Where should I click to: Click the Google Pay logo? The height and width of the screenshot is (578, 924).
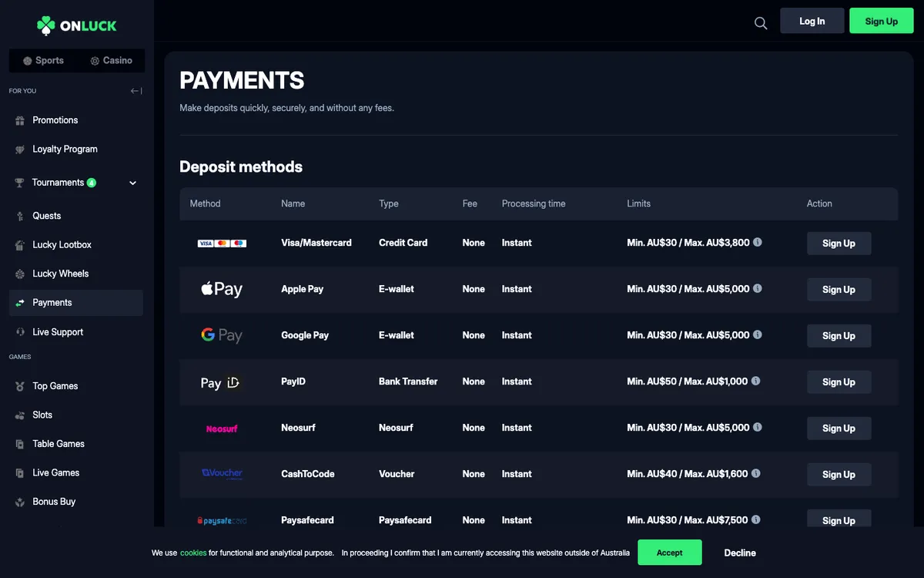point(222,335)
